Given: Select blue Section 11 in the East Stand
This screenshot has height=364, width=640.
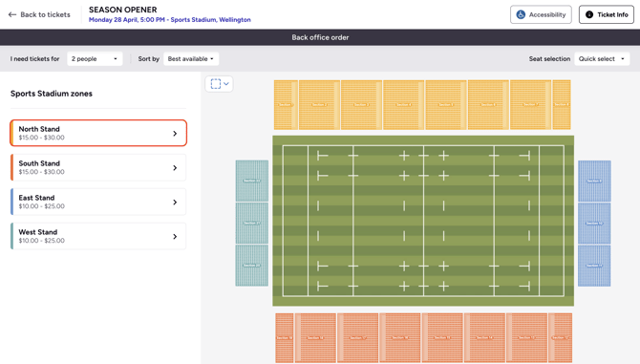Looking at the screenshot, I should [x=594, y=266].
